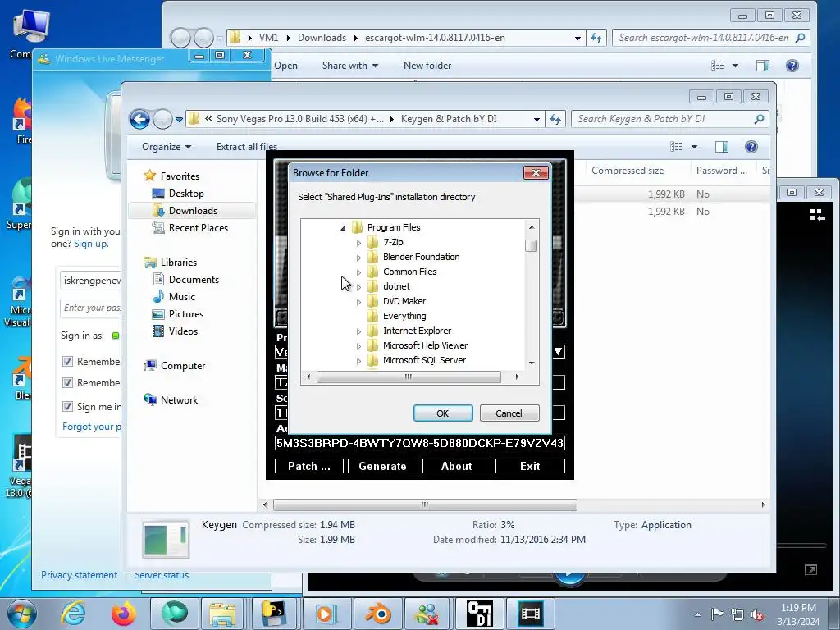This screenshot has height=630, width=840.
Task: Expand the Internet Explorer folder node
Action: (x=358, y=331)
